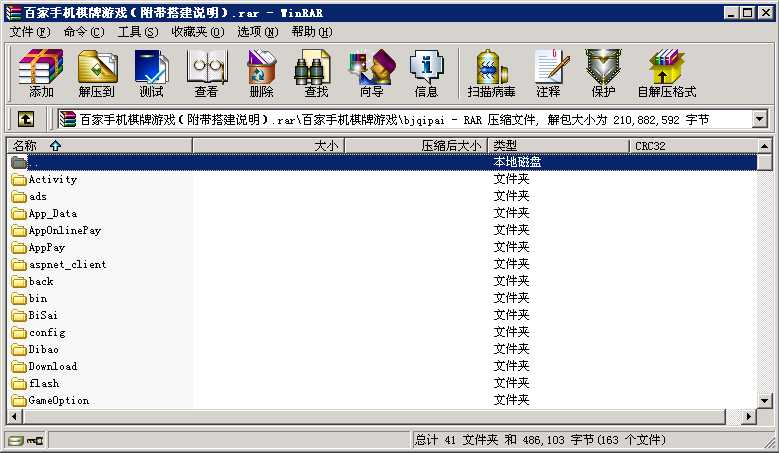The height and width of the screenshot is (453, 779).
Task: Launch the 向导 (Wizard) tool
Action: pos(372,73)
